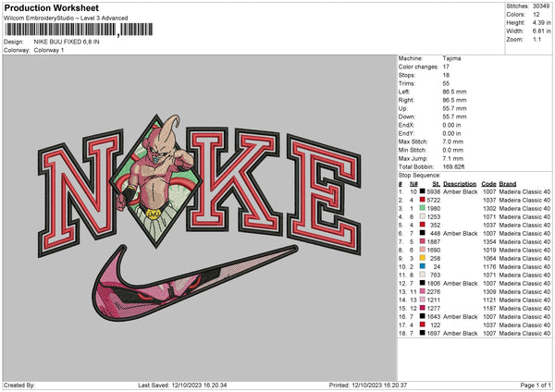Screen dimensions: 555x392
Task: Click the Brand column header
Action: (x=508, y=184)
